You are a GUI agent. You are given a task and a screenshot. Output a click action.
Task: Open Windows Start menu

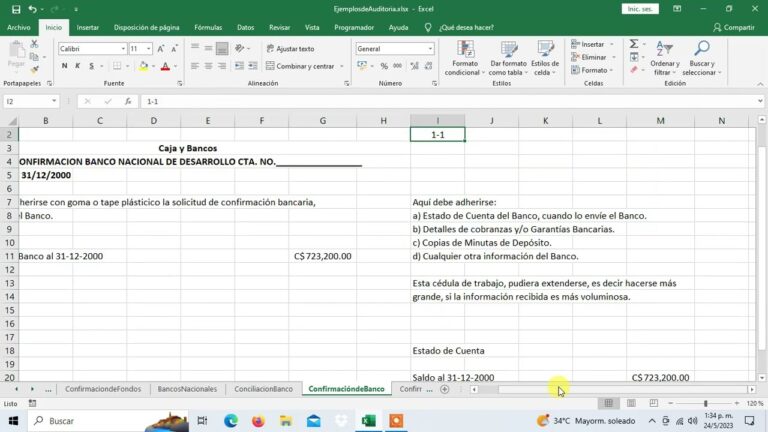coord(13,421)
